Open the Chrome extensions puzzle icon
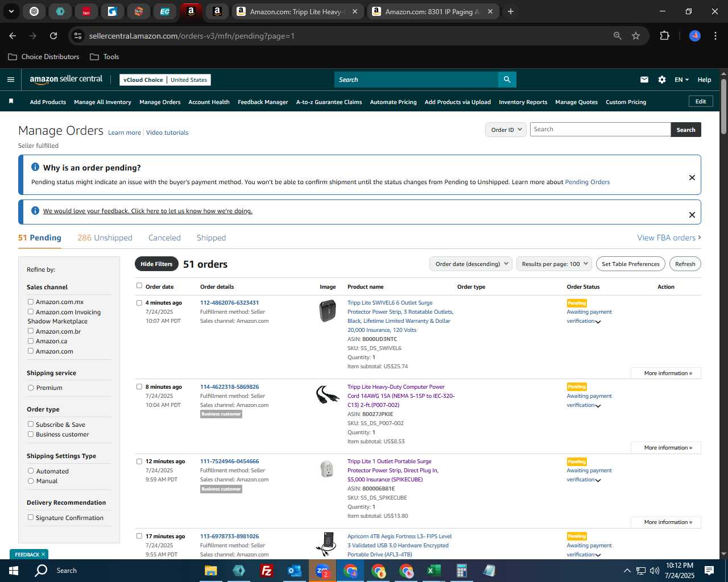 [664, 36]
